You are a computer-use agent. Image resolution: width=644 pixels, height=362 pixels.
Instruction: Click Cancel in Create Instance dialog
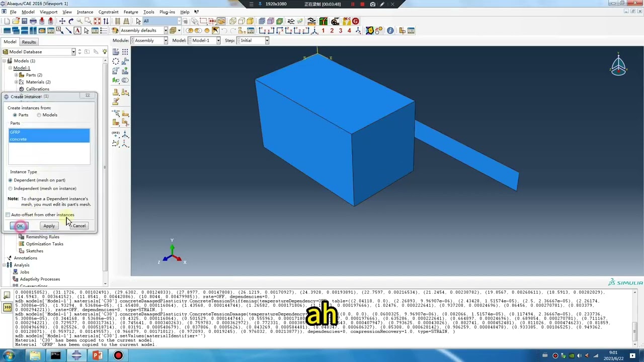point(79,226)
